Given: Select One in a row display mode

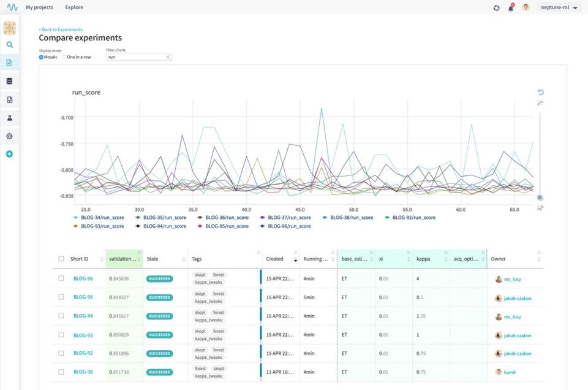Looking at the screenshot, I should pyautogui.click(x=64, y=57).
